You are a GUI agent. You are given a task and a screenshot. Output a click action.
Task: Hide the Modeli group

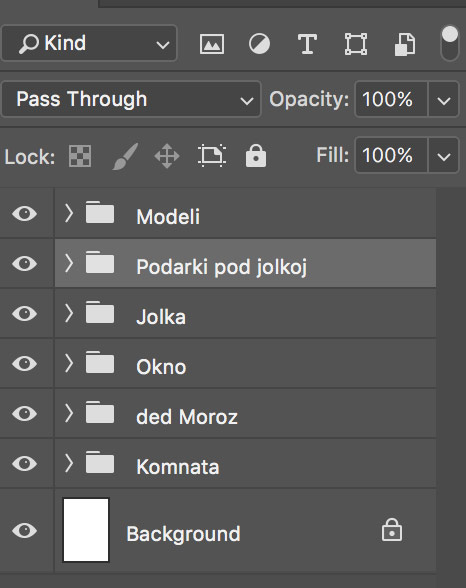click(25, 214)
